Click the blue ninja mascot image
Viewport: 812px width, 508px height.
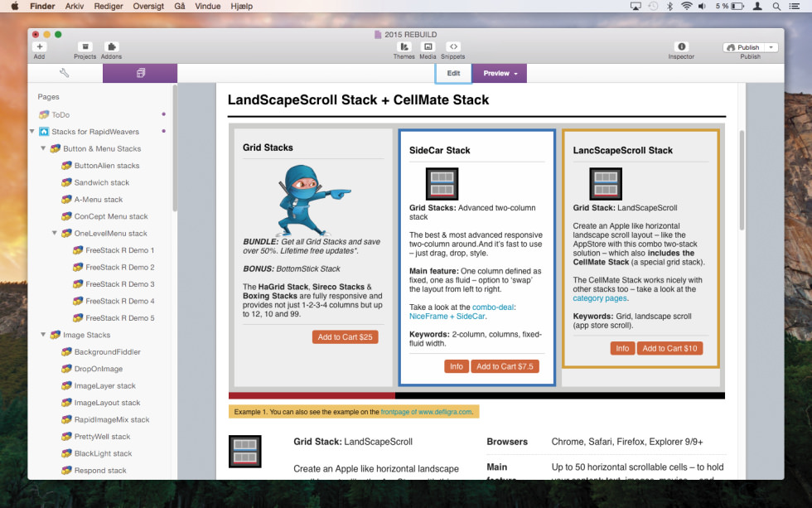(314, 200)
